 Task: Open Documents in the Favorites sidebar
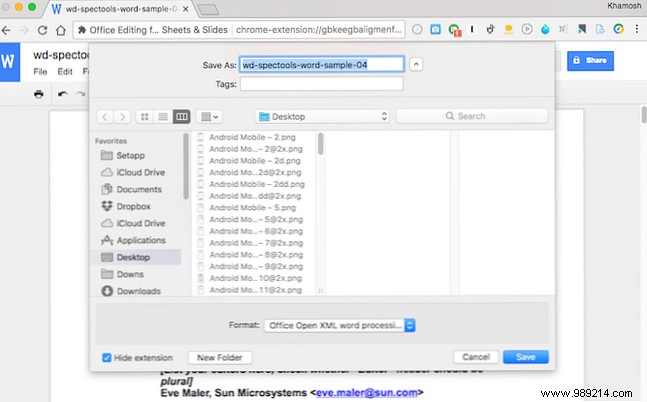click(131, 189)
